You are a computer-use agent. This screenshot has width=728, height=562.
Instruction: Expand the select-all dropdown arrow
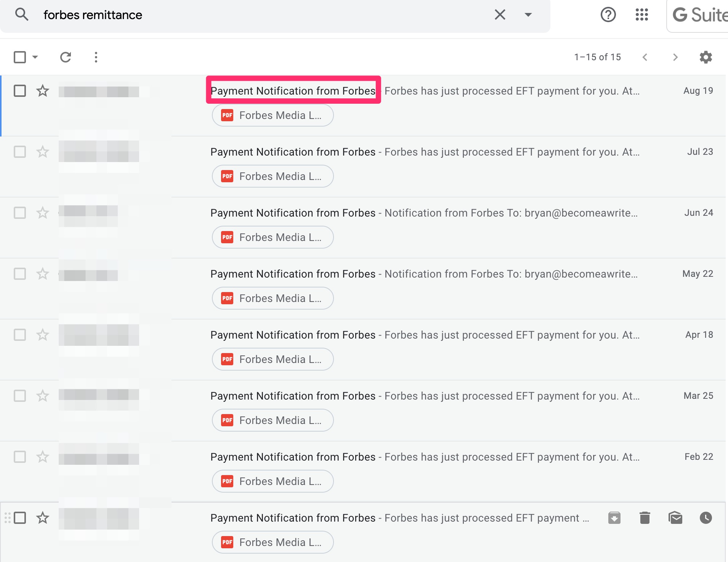[35, 57]
